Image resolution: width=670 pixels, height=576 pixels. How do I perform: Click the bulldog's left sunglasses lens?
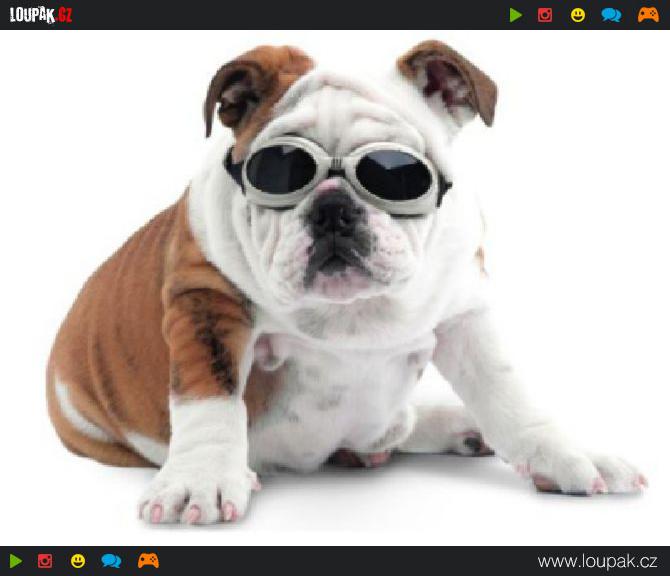click(281, 169)
